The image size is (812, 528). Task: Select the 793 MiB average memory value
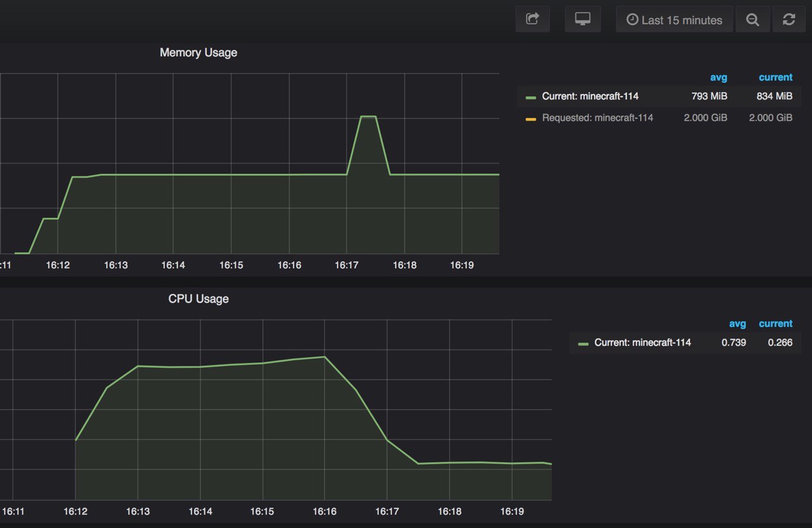709,96
